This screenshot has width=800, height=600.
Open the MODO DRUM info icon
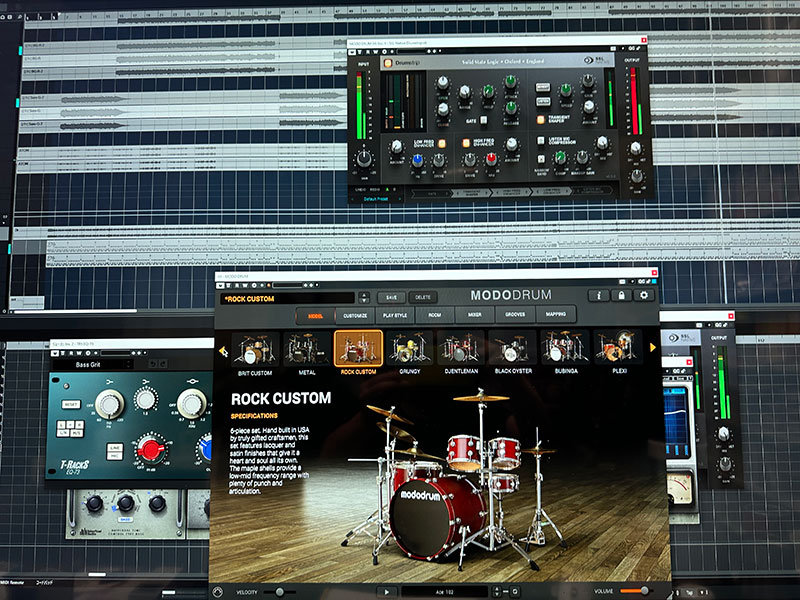pos(598,295)
